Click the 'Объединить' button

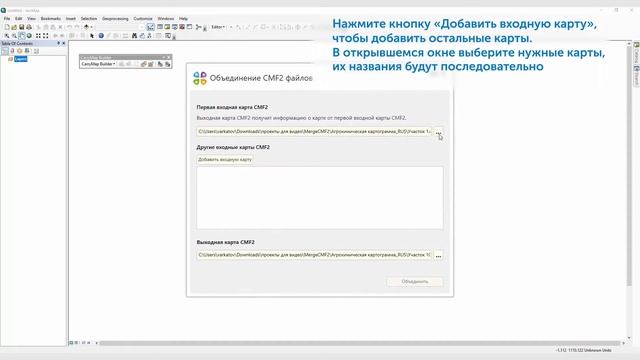(415, 282)
